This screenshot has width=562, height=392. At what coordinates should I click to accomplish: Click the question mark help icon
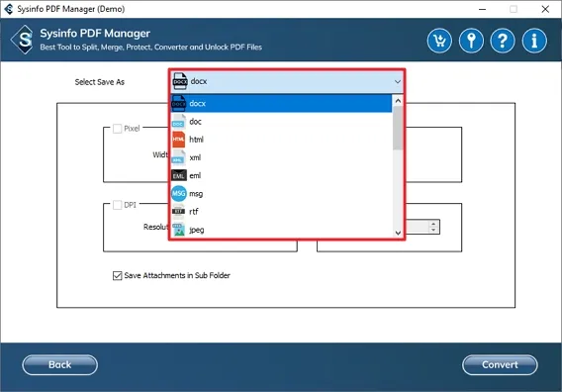(503, 41)
